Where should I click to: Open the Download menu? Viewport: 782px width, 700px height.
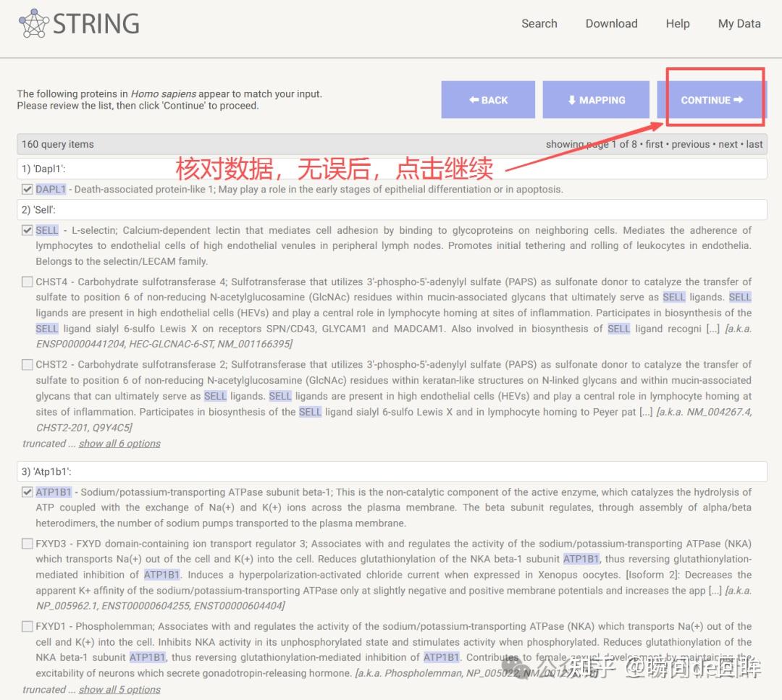pyautogui.click(x=611, y=23)
